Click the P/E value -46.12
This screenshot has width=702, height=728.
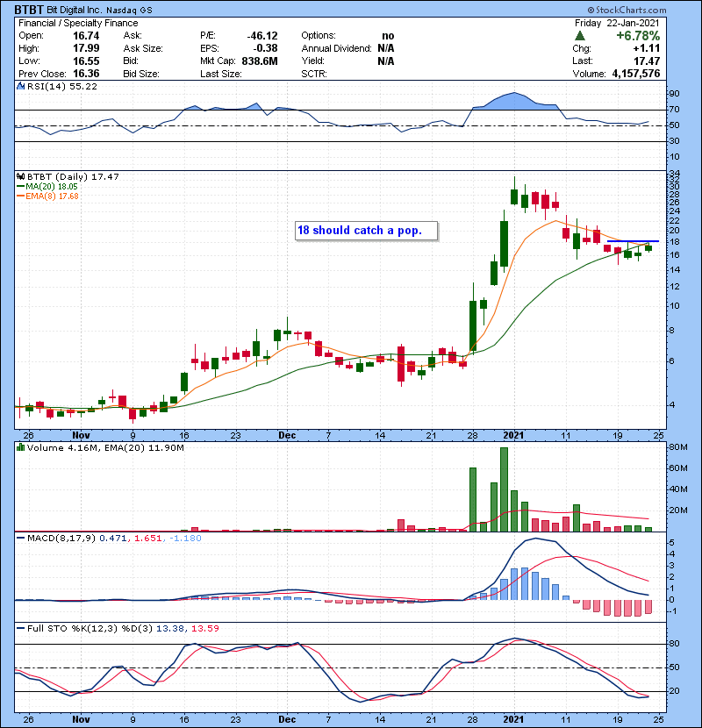[x=262, y=36]
